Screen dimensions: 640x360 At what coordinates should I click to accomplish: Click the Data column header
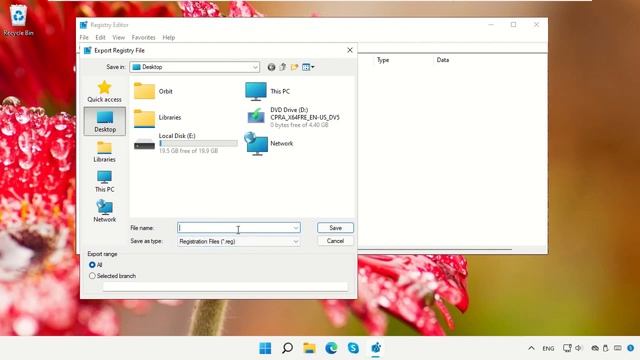pyautogui.click(x=443, y=60)
